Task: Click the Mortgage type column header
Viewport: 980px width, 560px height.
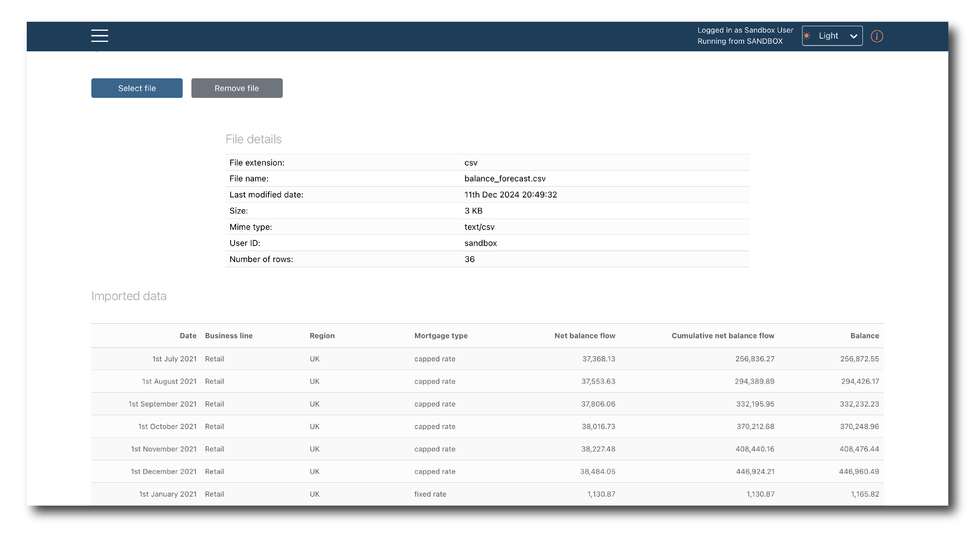Action: coord(441,335)
